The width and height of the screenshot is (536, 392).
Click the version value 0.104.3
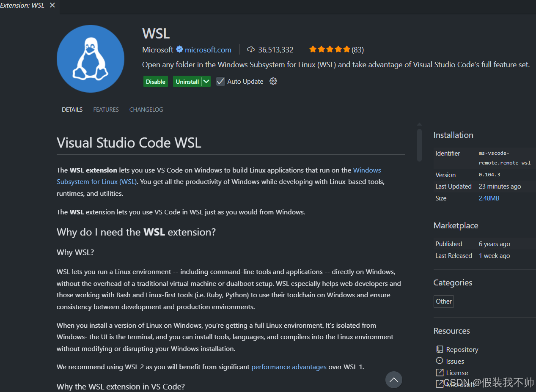click(489, 175)
